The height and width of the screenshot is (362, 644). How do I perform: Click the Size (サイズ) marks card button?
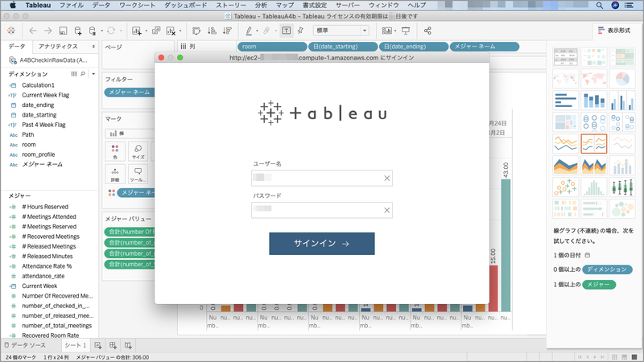click(138, 151)
